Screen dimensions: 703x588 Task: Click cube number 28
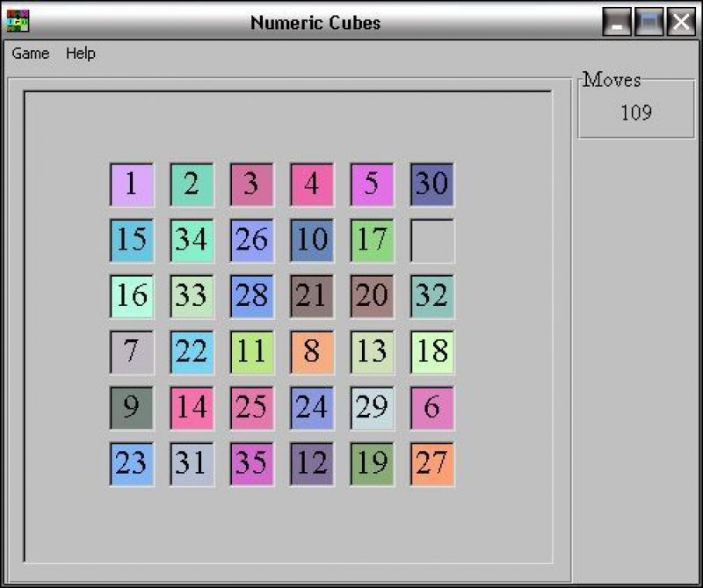252,296
